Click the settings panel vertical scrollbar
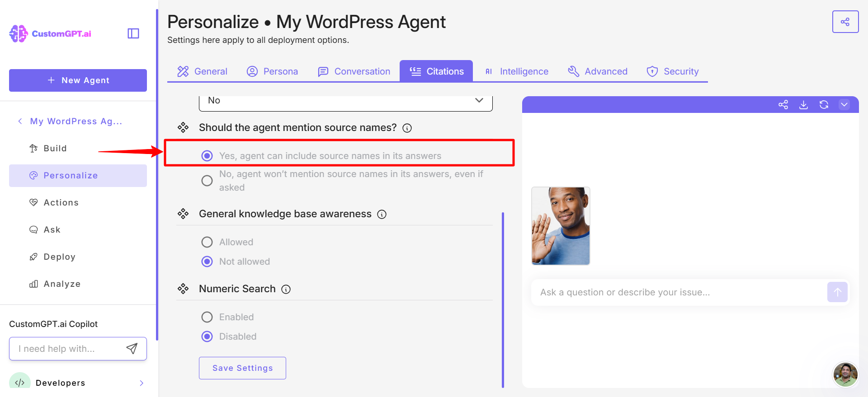The height and width of the screenshot is (397, 868). 503,300
